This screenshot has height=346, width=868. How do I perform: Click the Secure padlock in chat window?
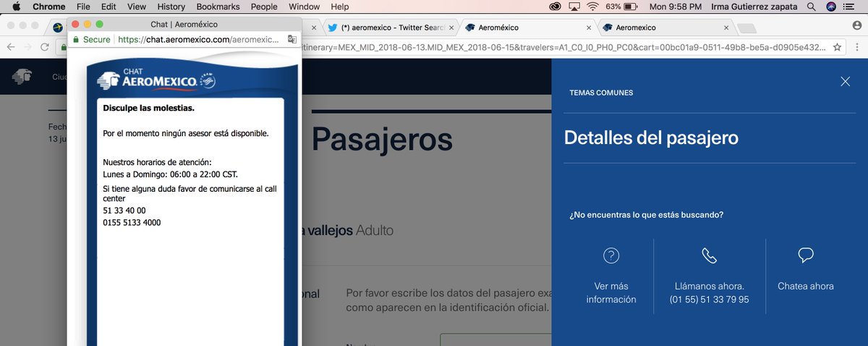(75, 40)
